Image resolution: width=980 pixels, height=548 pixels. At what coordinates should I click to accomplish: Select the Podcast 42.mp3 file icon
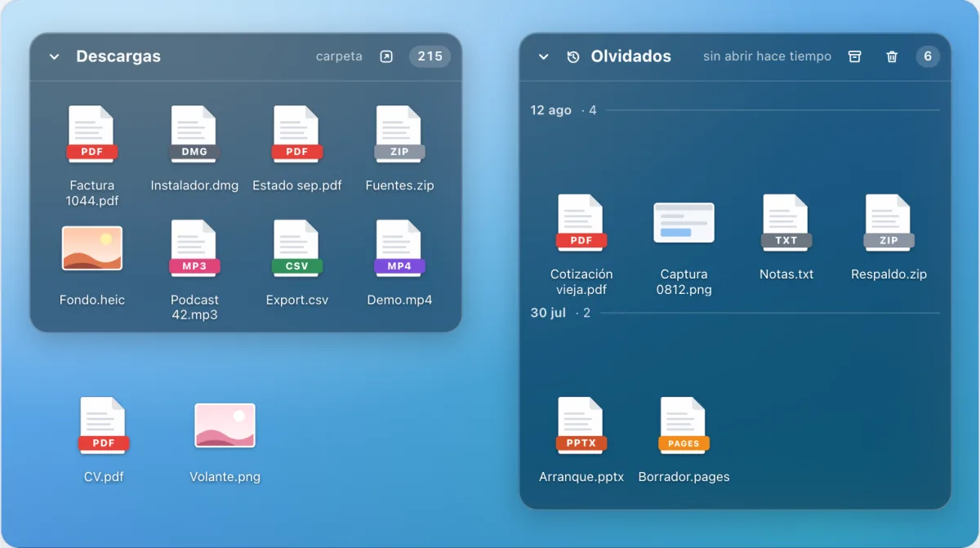click(x=194, y=249)
